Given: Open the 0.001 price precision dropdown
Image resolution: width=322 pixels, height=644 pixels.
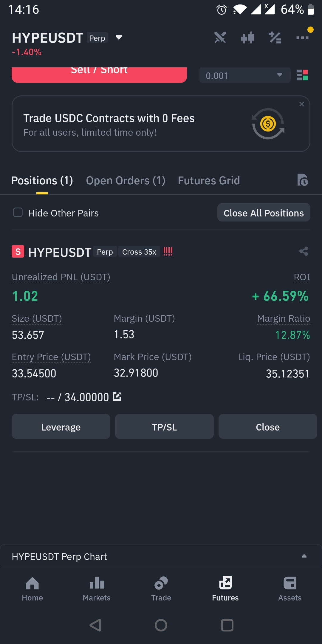Looking at the screenshot, I should pos(245,75).
